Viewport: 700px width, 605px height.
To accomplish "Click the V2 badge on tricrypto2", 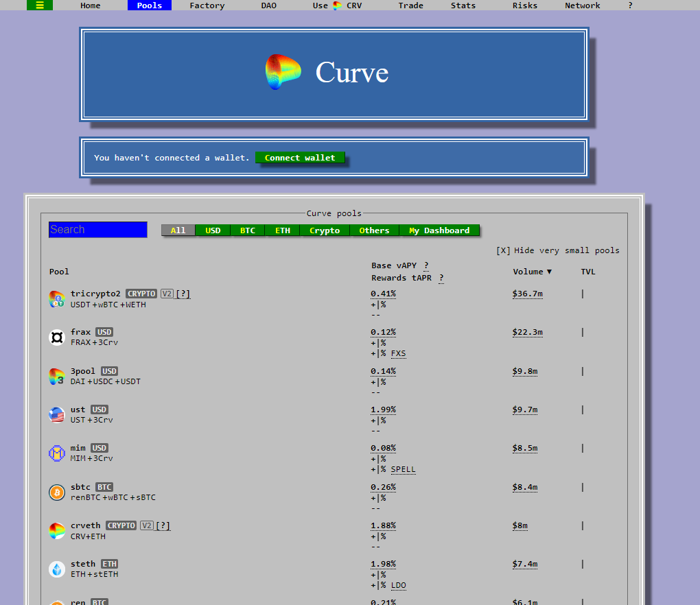I will pyautogui.click(x=167, y=294).
